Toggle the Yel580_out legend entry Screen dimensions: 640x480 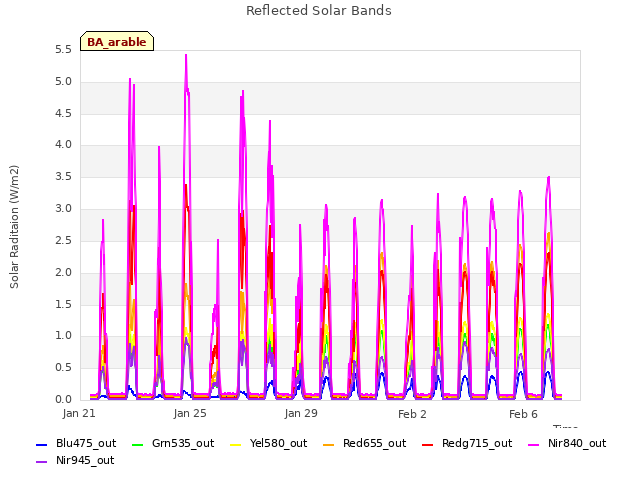(x=269, y=444)
